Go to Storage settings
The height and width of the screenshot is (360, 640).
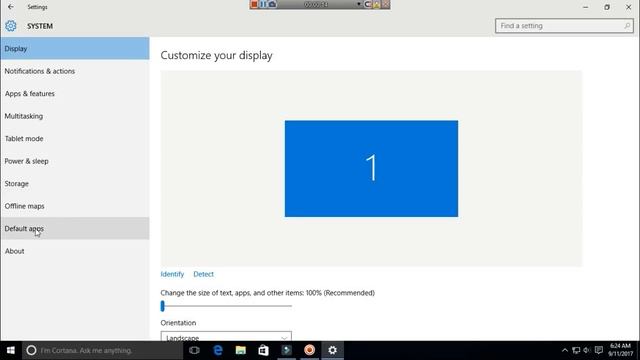[x=75, y=183]
